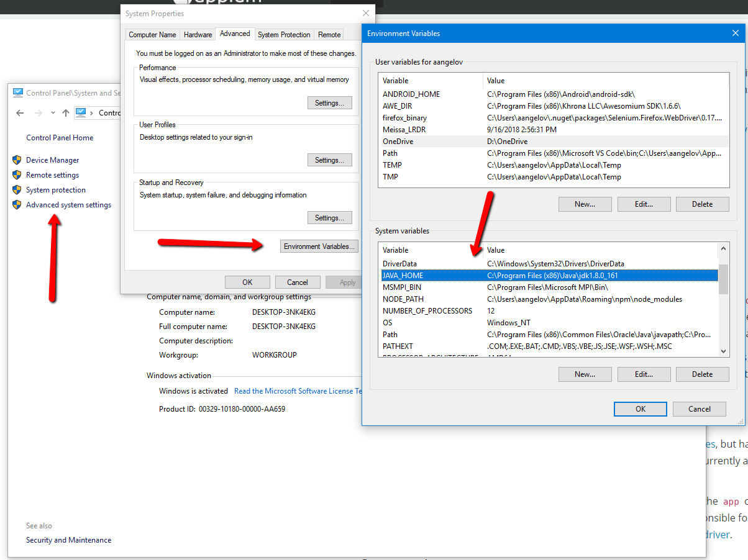Select the System protection shield icon

[x=17, y=189]
